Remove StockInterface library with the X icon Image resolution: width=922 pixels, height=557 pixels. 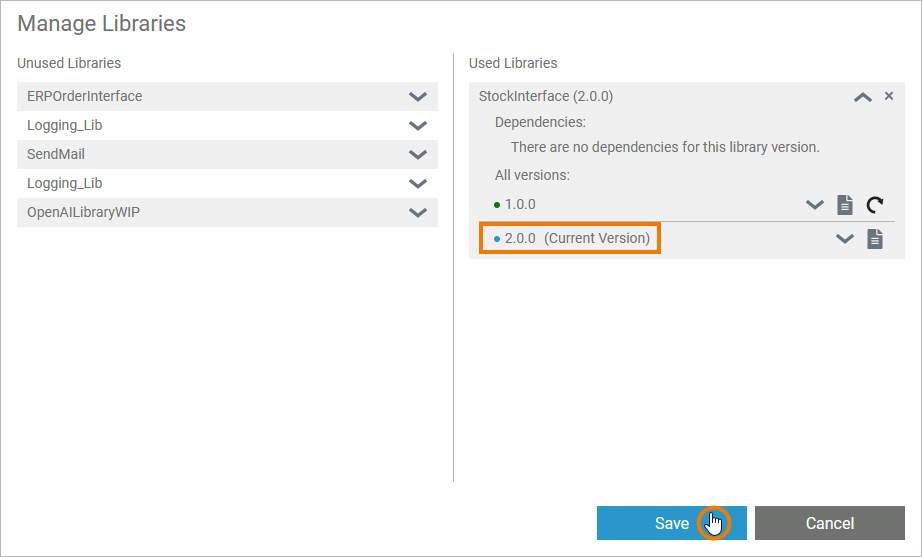pos(889,96)
